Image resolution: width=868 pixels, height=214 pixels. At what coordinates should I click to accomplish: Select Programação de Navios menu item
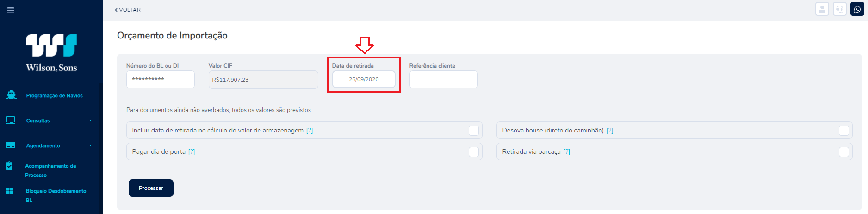(54, 95)
